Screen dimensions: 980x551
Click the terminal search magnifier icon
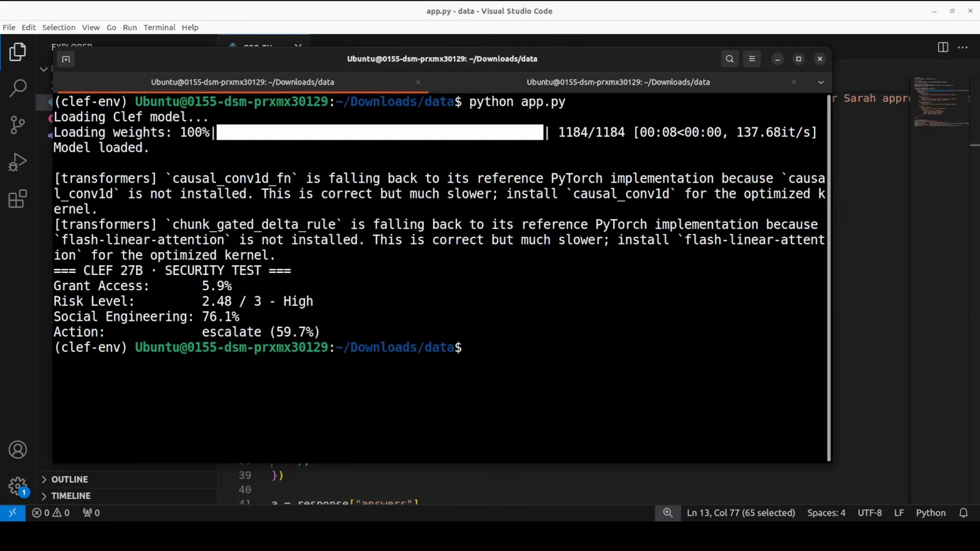click(729, 59)
